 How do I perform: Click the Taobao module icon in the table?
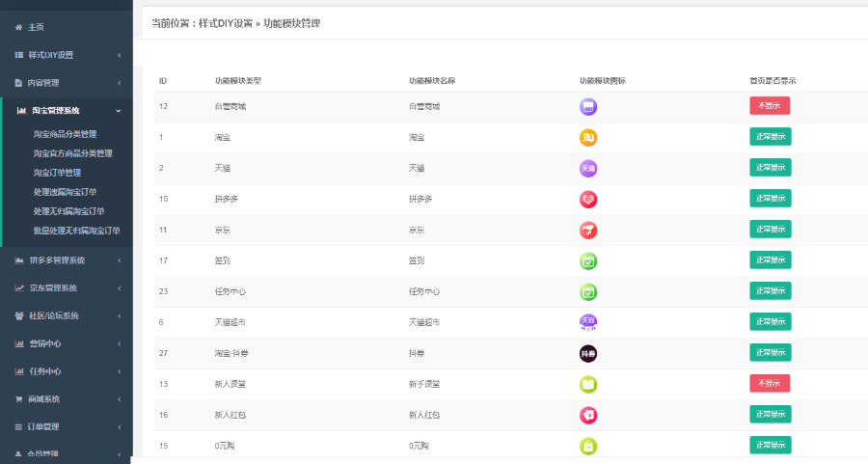coord(588,137)
